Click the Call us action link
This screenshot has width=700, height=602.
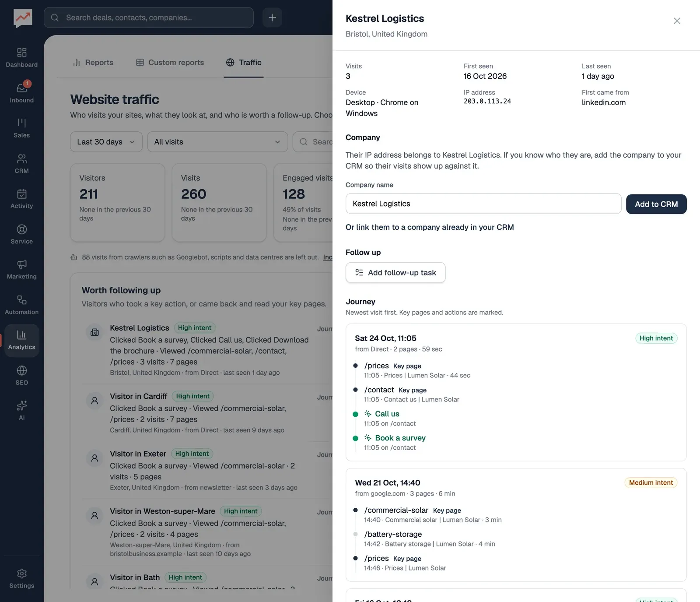pos(387,414)
